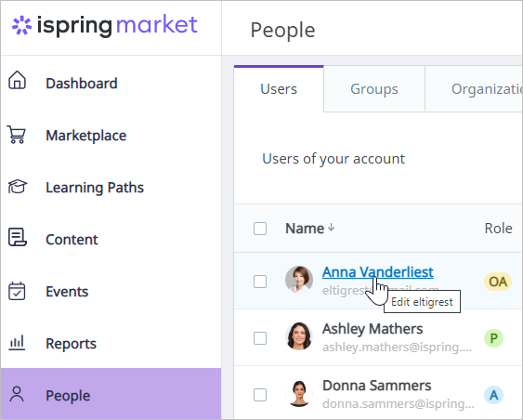The height and width of the screenshot is (420, 523).
Task: Click the Marketplace cart icon
Action: (x=17, y=135)
